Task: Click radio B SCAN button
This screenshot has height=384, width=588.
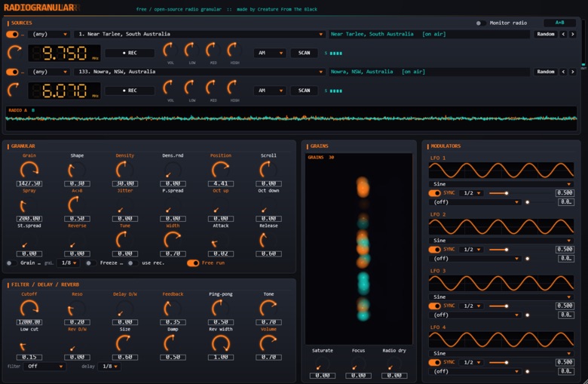Action: (304, 91)
